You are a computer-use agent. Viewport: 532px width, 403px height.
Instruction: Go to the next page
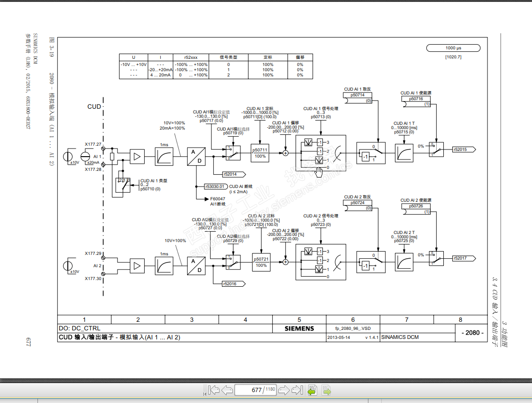(284, 390)
